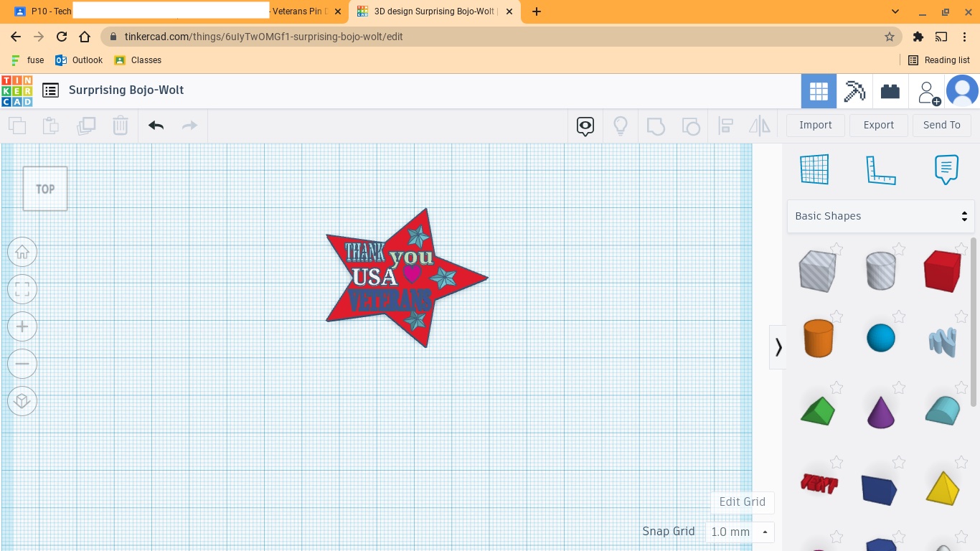Open the Basic Shapes dropdown

881,216
